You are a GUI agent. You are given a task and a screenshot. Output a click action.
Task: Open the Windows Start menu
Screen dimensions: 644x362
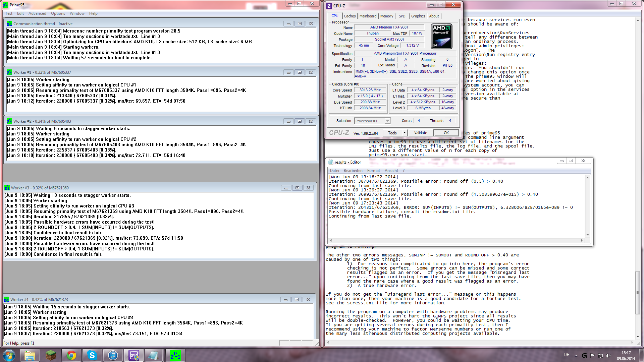point(9,355)
